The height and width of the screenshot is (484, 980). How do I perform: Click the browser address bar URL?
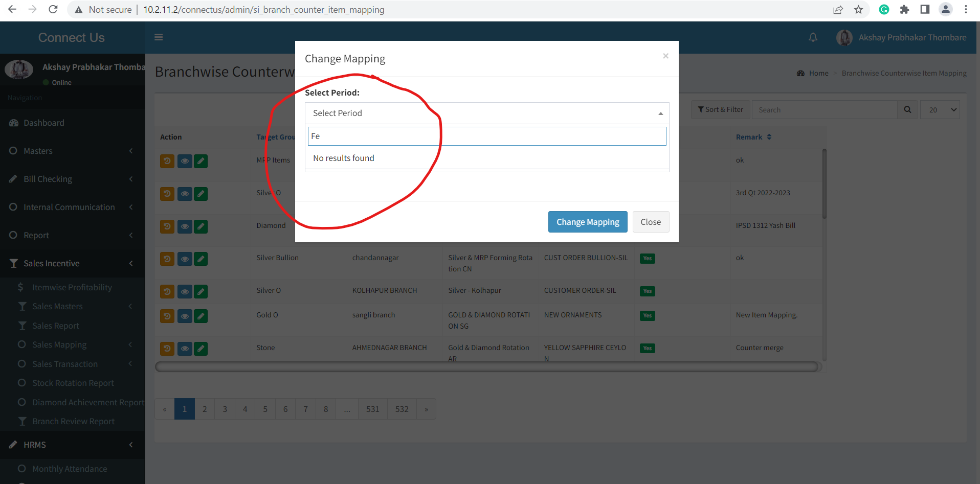(x=263, y=10)
